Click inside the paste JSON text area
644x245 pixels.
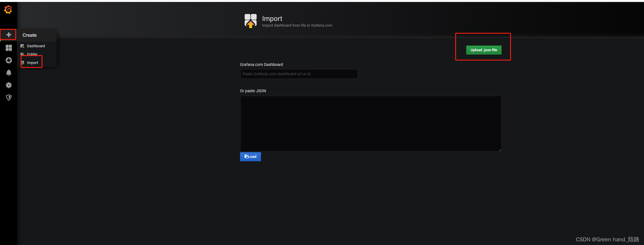[371, 124]
